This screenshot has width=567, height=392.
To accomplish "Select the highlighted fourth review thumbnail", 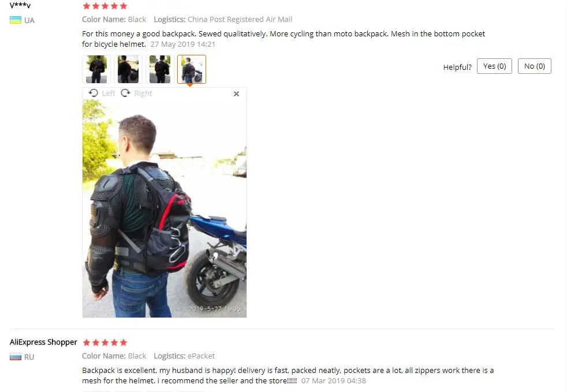I will (192, 69).
